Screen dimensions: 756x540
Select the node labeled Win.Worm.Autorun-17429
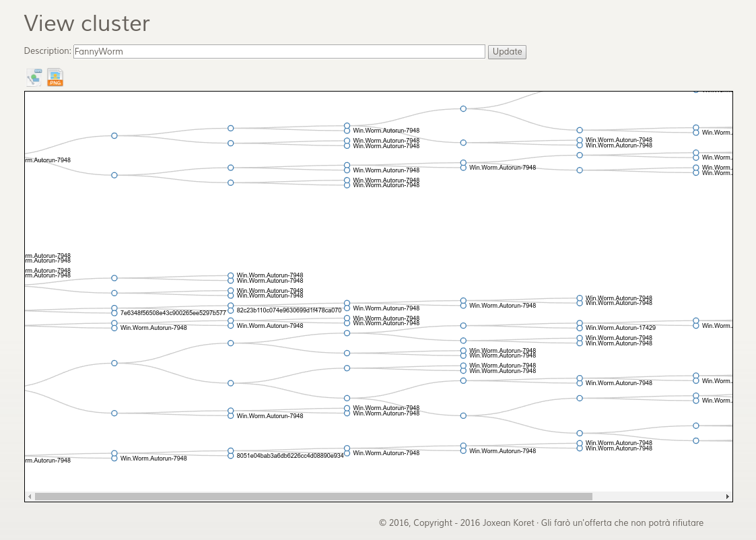click(580, 328)
